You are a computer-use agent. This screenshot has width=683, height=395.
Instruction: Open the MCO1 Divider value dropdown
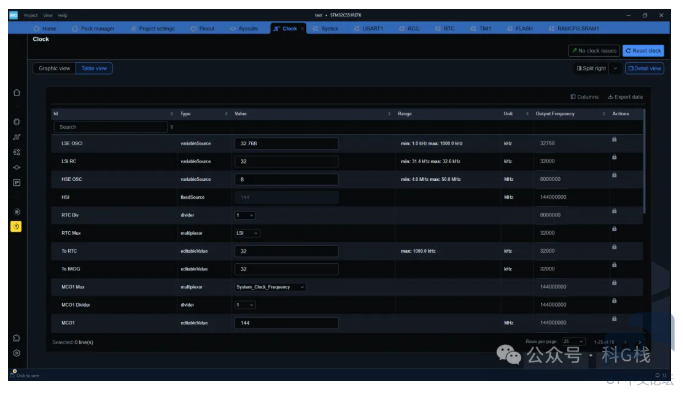click(245, 305)
